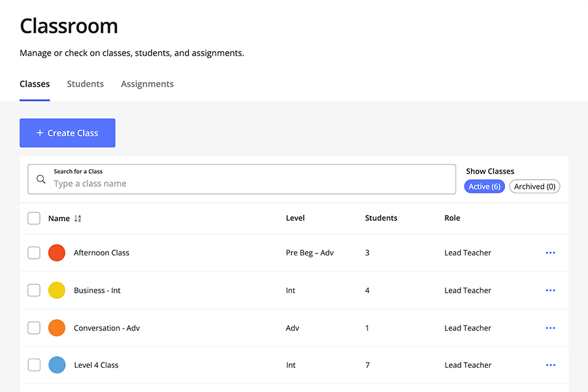Click the Search for a Class field
This screenshot has width=588, height=392.
(x=252, y=184)
